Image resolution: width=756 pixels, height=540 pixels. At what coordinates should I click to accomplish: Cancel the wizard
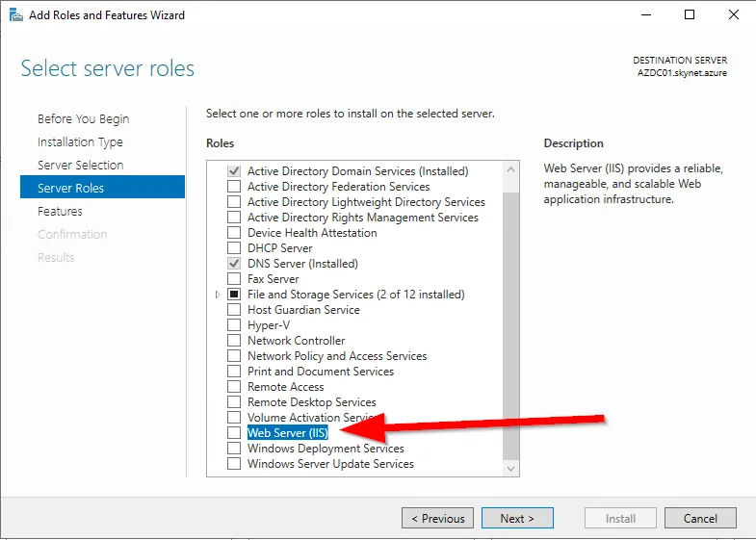[x=700, y=518]
